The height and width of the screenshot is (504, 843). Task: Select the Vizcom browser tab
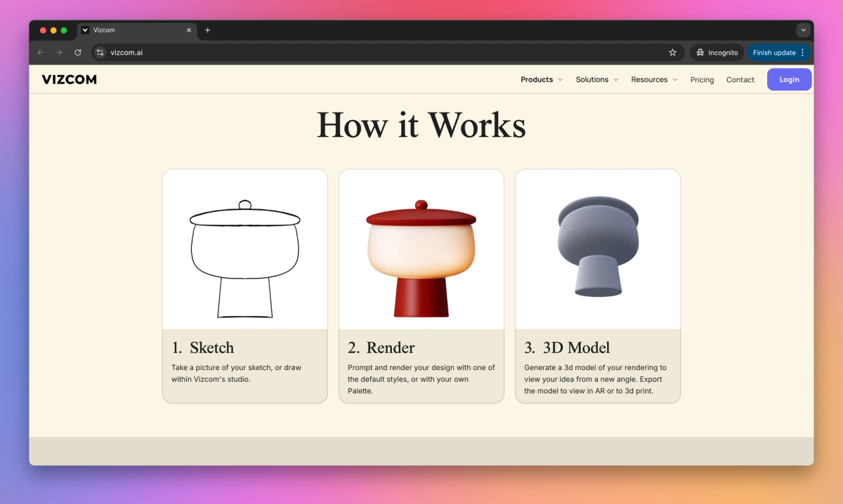tap(137, 30)
